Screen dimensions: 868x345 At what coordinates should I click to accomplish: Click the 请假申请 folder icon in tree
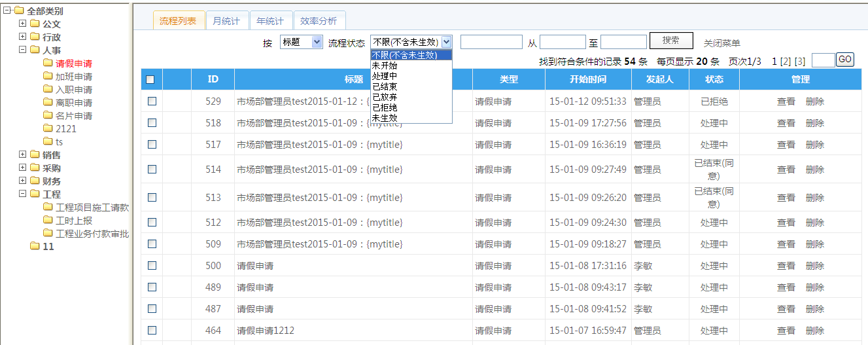48,64
